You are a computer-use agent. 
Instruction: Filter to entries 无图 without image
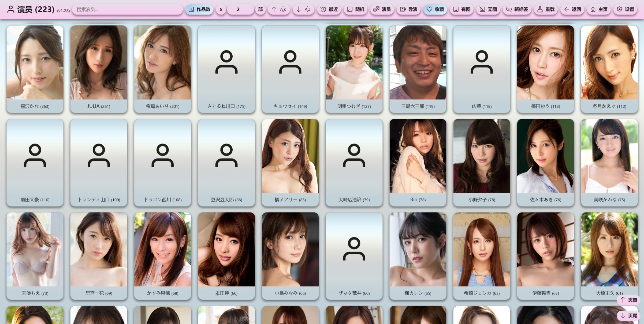pyautogui.click(x=488, y=9)
